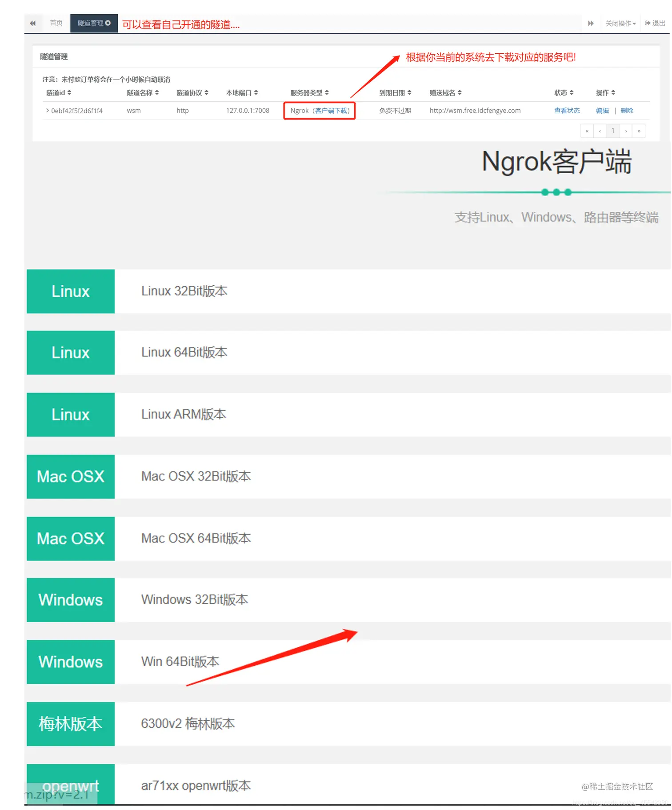
Task: Click the Windows tile for Win 64Bit
Action: coord(71,662)
